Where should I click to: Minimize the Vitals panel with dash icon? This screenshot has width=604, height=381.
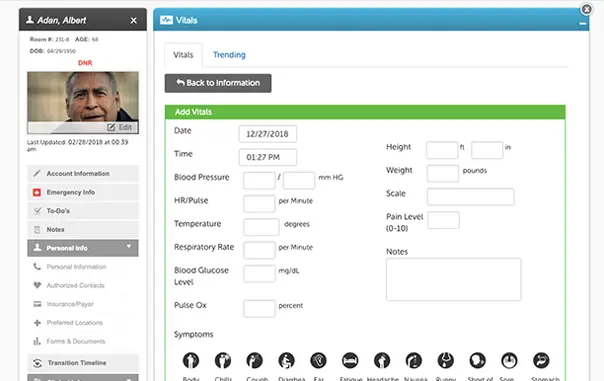point(582,24)
